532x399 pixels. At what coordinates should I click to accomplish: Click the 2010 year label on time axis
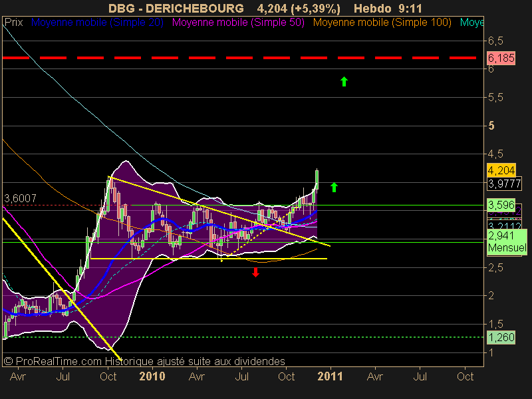point(152,376)
